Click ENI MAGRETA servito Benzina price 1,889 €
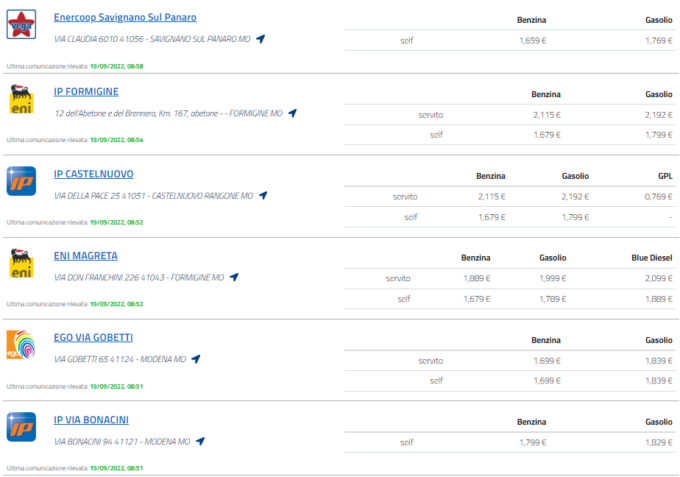680x477 pixels. [x=477, y=278]
